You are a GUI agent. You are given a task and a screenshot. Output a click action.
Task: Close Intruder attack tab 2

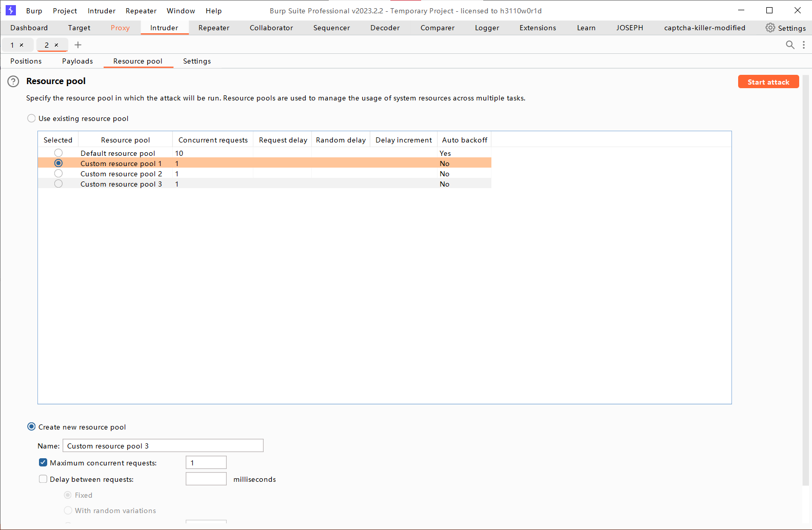tap(56, 45)
